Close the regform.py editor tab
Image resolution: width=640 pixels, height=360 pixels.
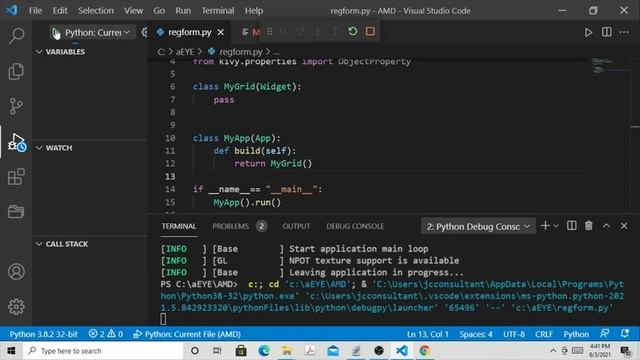coord(220,32)
